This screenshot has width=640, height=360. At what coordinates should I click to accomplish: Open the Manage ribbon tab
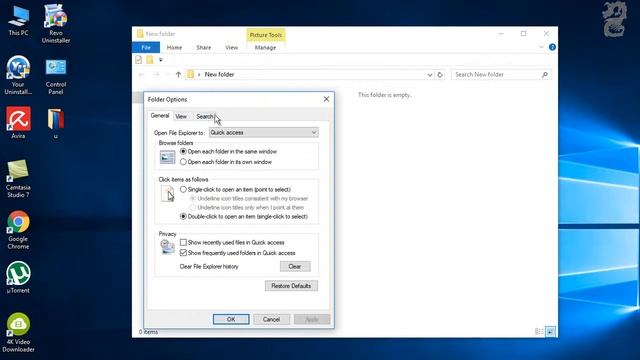[x=265, y=47]
